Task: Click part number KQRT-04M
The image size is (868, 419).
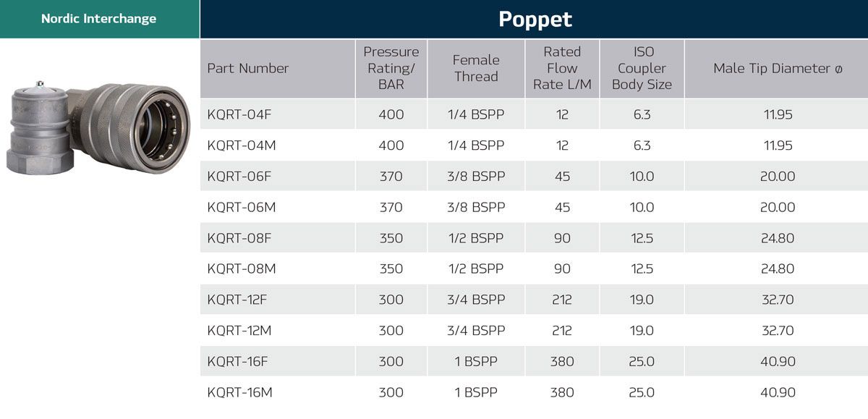Action: pyautogui.click(x=239, y=145)
